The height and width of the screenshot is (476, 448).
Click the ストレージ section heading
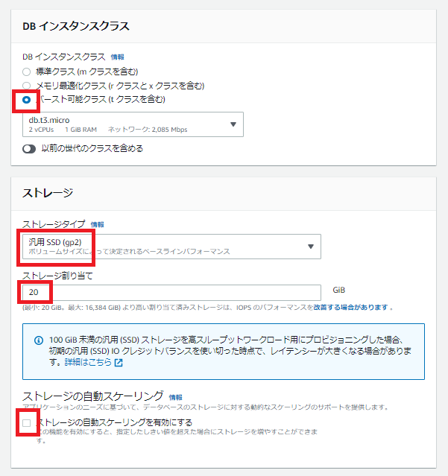click(x=48, y=193)
